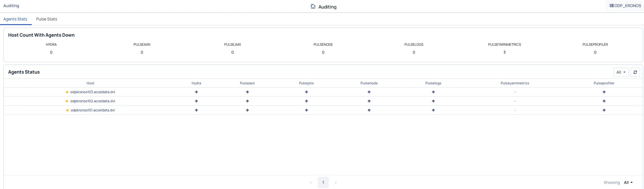Open host odpkronos102.acceldata.dvl

pyautogui.click(x=93, y=101)
